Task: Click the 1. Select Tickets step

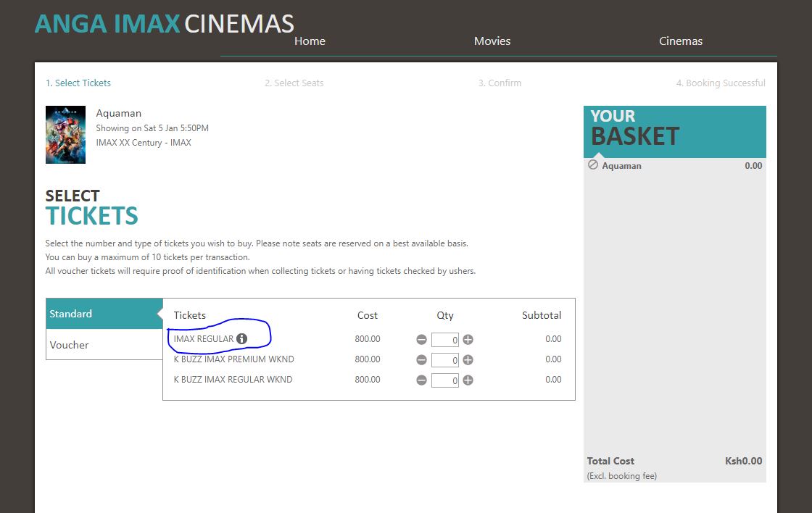Action: tap(78, 83)
